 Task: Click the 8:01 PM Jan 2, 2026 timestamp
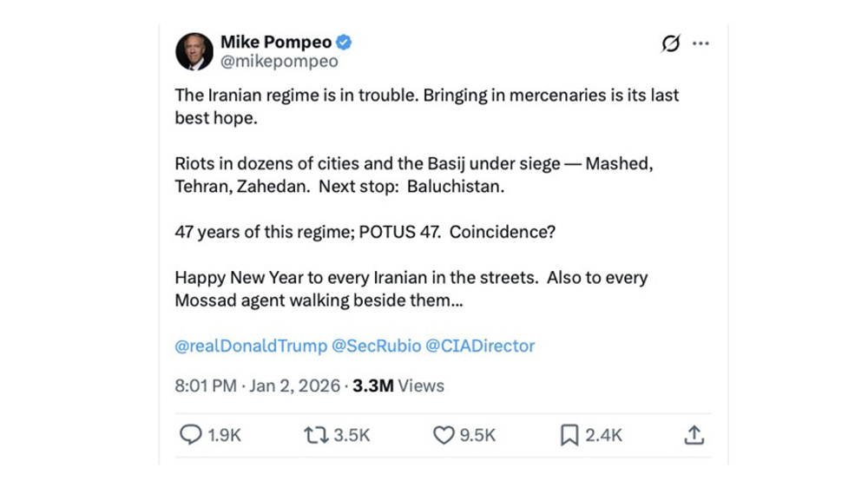click(257, 386)
